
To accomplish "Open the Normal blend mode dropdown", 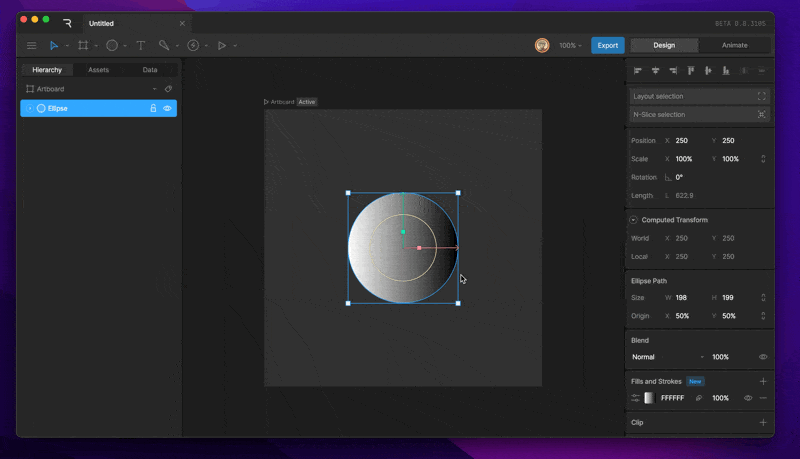I will pyautogui.click(x=668, y=357).
